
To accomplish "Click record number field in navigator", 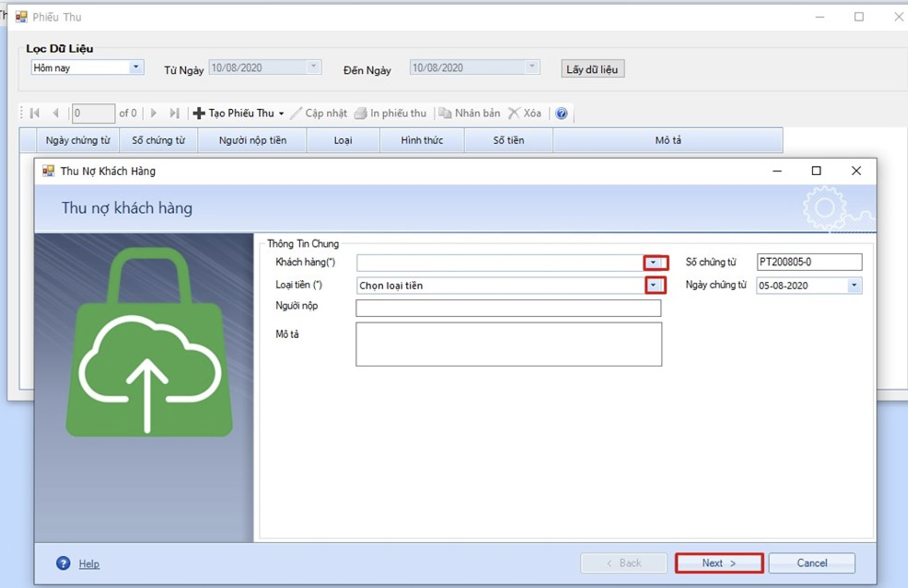I will point(93,113).
